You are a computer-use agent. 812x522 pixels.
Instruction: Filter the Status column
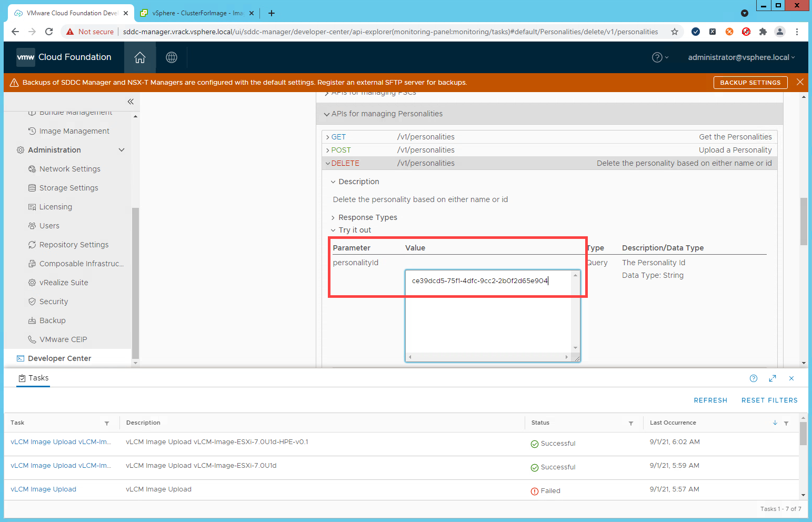pos(631,423)
